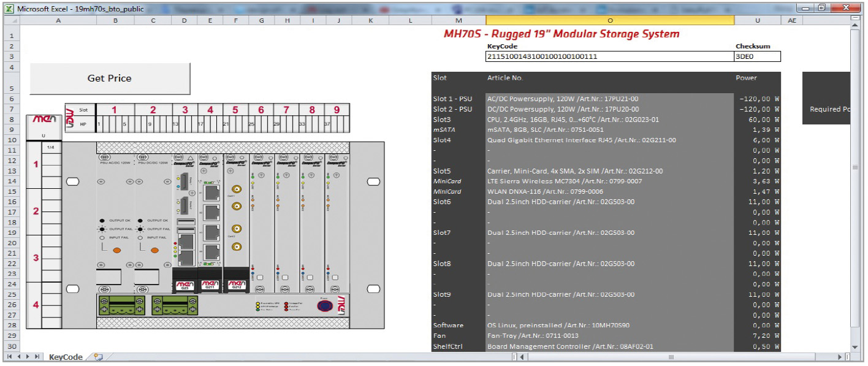This screenshot has width=868, height=366.
Task: Click horizontal scrollbar right arrow
Action: click(840, 357)
